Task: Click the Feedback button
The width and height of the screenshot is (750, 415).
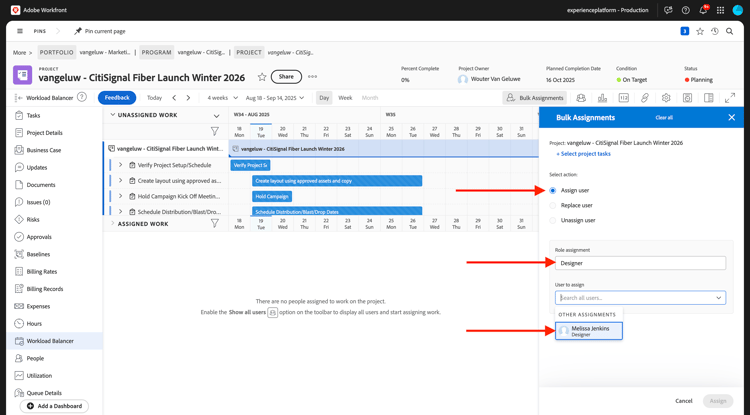Action: (x=117, y=98)
